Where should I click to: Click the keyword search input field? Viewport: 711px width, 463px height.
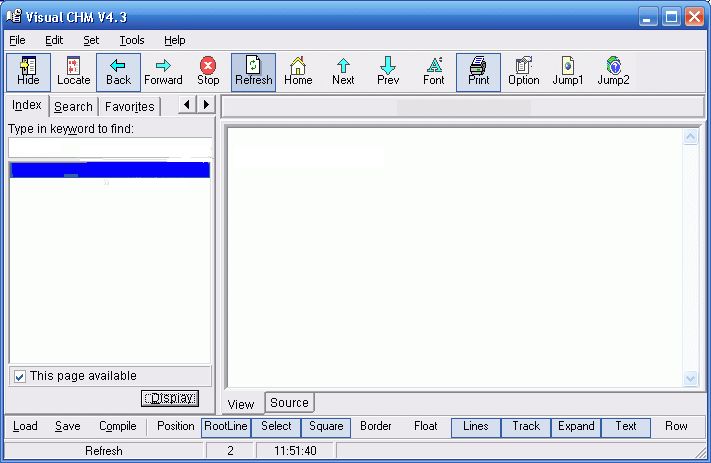(109, 148)
